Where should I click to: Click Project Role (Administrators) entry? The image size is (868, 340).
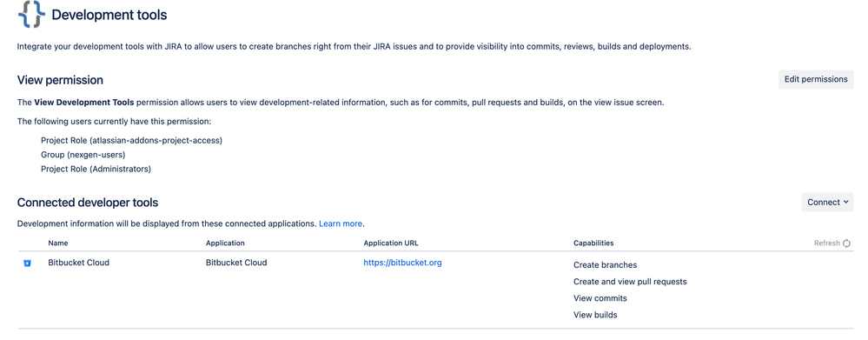[x=96, y=169]
